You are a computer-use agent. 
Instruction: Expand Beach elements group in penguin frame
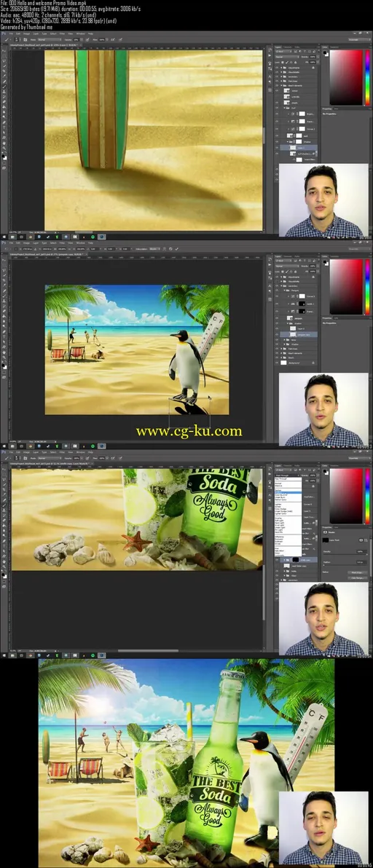(281, 353)
